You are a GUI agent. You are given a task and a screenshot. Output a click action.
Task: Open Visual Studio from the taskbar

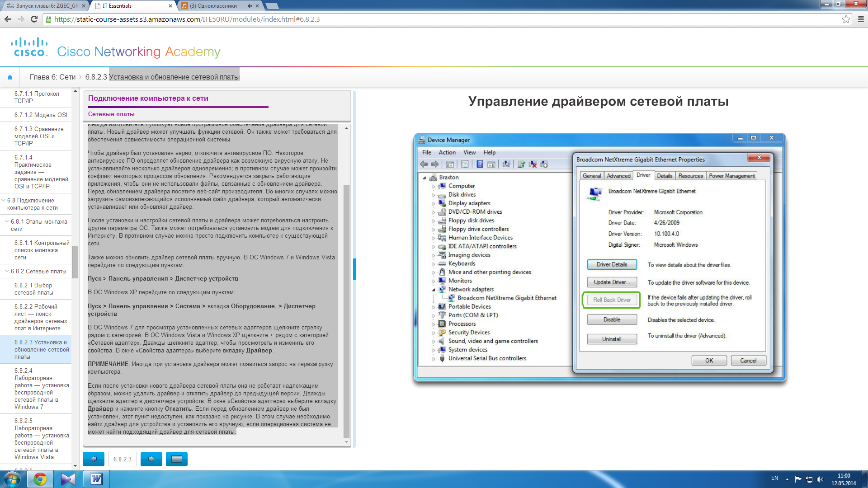pyautogui.click(x=68, y=479)
